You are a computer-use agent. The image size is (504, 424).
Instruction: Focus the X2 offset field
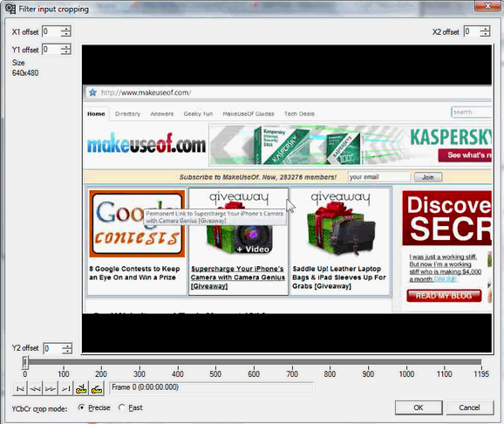coord(472,31)
